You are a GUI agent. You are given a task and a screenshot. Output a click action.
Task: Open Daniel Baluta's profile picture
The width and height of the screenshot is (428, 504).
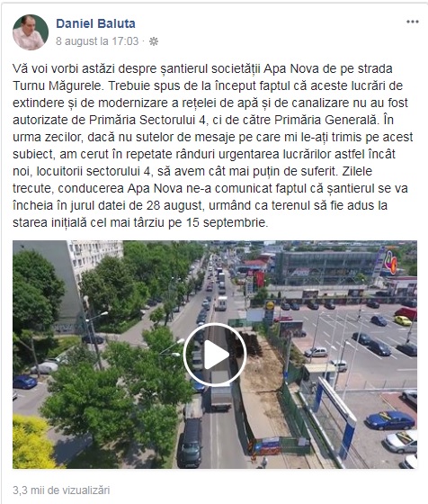point(31,32)
